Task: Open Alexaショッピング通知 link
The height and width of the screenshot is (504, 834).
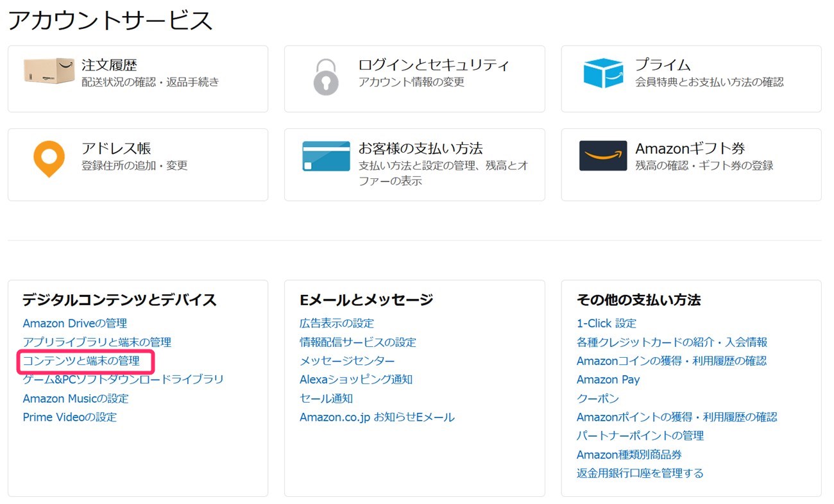Action: click(x=356, y=380)
